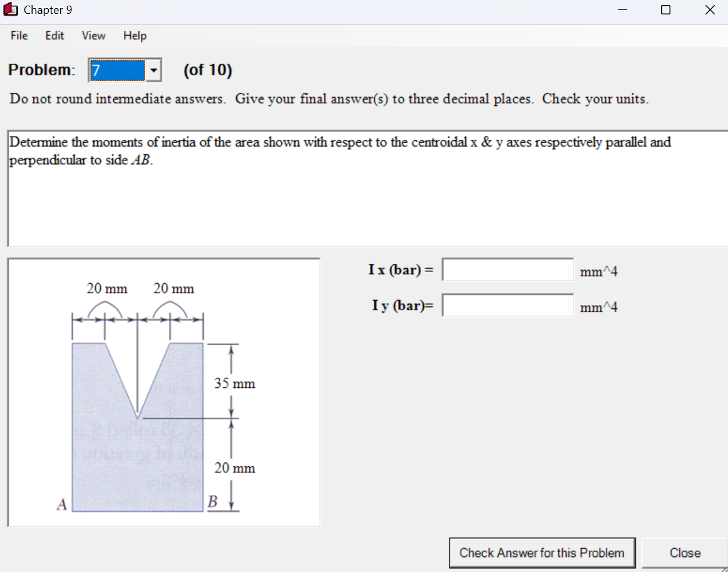Open the Help menu
The height and width of the screenshot is (572, 728).
135,36
